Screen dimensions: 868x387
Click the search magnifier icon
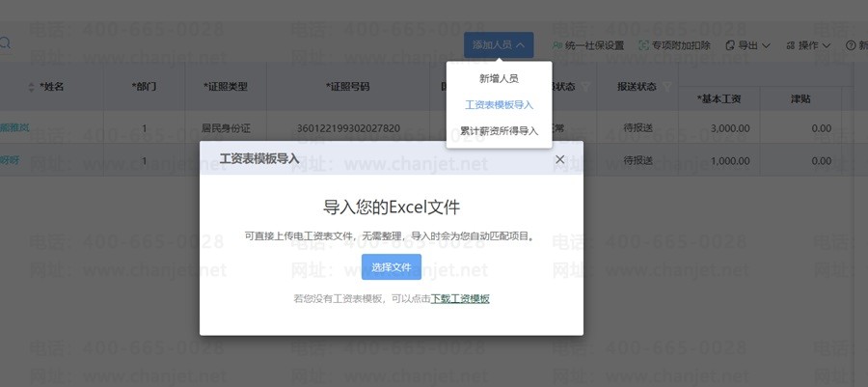pyautogui.click(x=5, y=43)
